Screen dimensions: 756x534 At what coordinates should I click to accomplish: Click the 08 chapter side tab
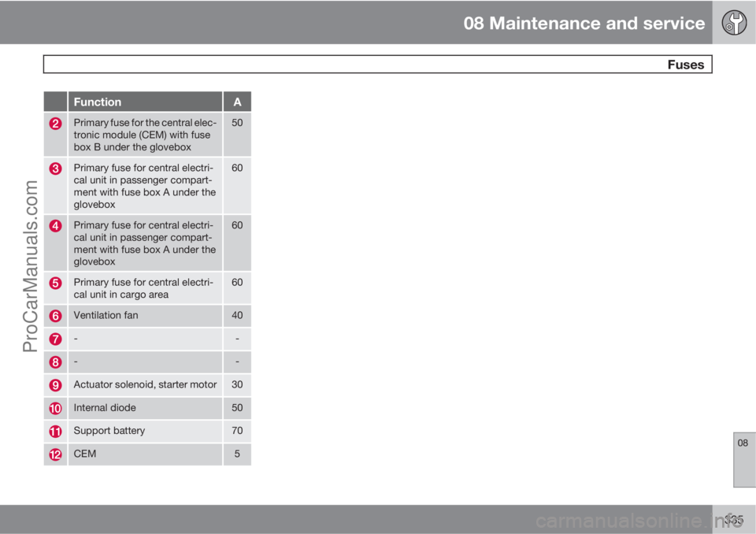[x=744, y=460]
